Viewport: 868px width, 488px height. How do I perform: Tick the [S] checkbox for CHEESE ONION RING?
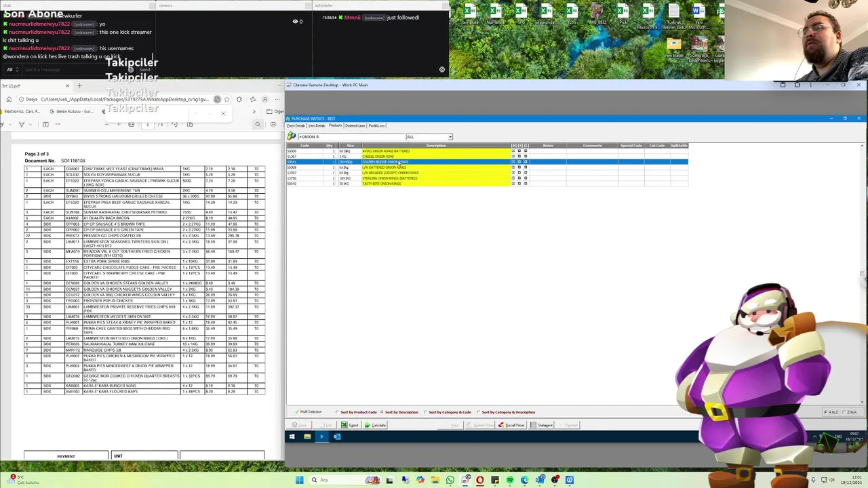coord(519,157)
